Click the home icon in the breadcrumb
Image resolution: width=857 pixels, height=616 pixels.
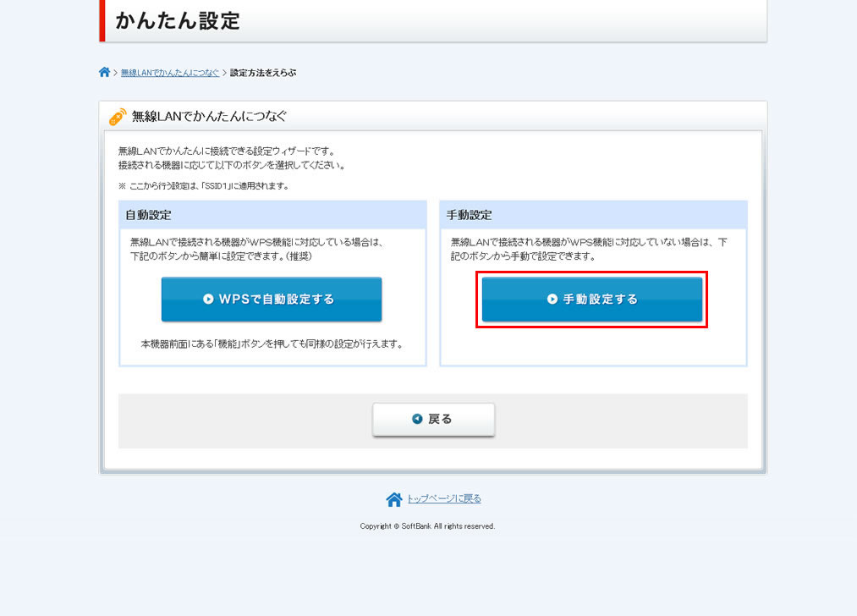[104, 73]
